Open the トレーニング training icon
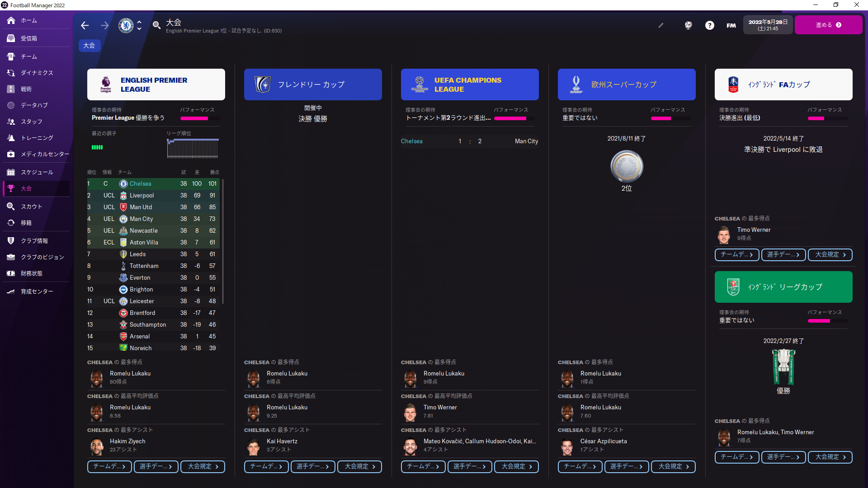 click(x=11, y=138)
